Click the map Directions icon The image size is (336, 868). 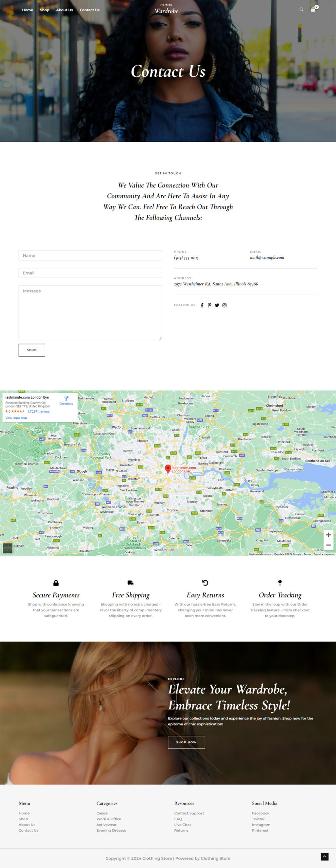click(66, 399)
